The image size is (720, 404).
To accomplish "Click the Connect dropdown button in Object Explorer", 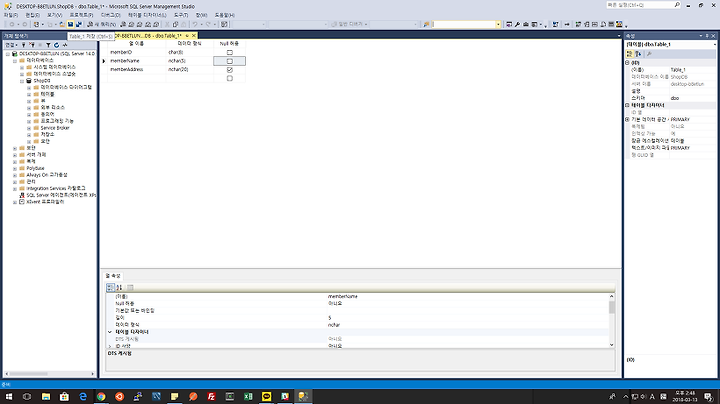I will click(11, 45).
